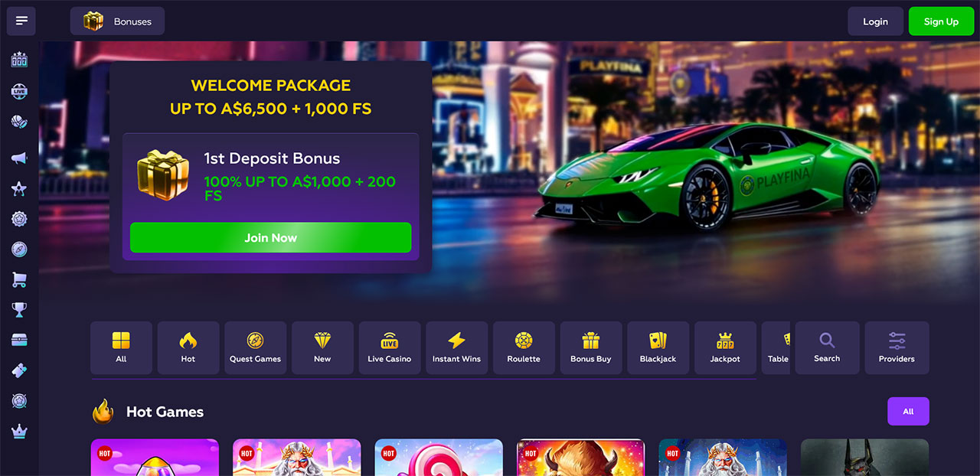Open the Providers filter list
This screenshot has width=980, height=476.
coord(897,347)
